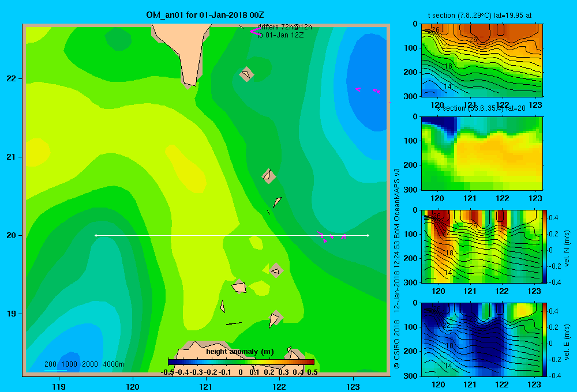Click longitude label 123 below the main map

tap(353, 386)
